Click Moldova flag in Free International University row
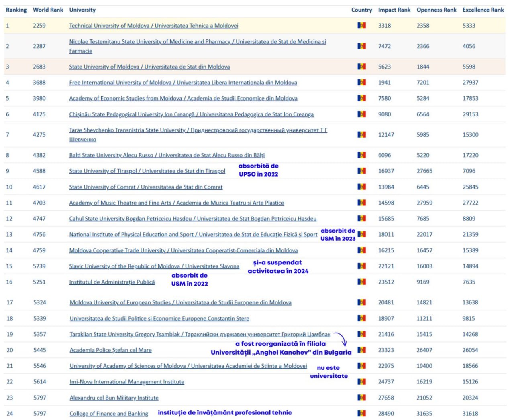This screenshot has height=420, width=514. [362, 83]
